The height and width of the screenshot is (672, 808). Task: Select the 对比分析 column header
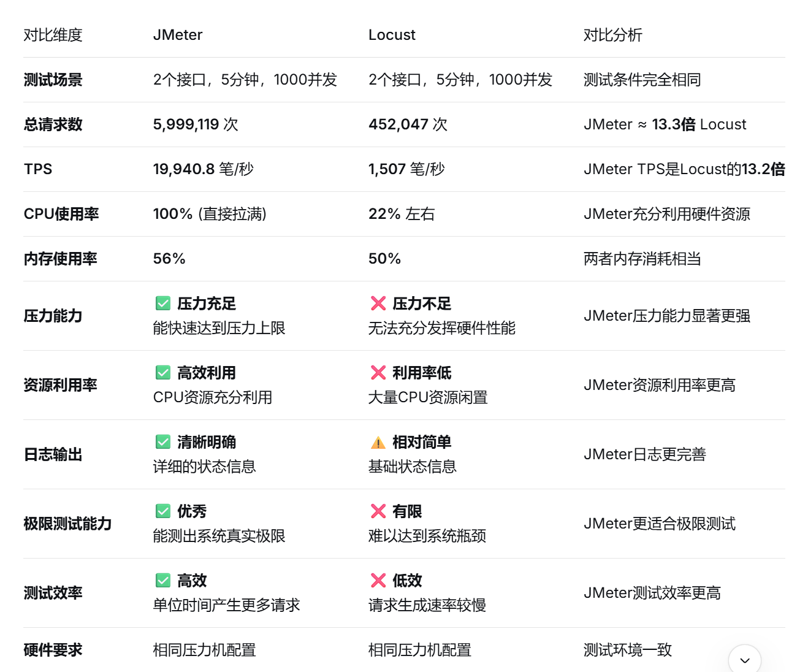click(x=613, y=35)
